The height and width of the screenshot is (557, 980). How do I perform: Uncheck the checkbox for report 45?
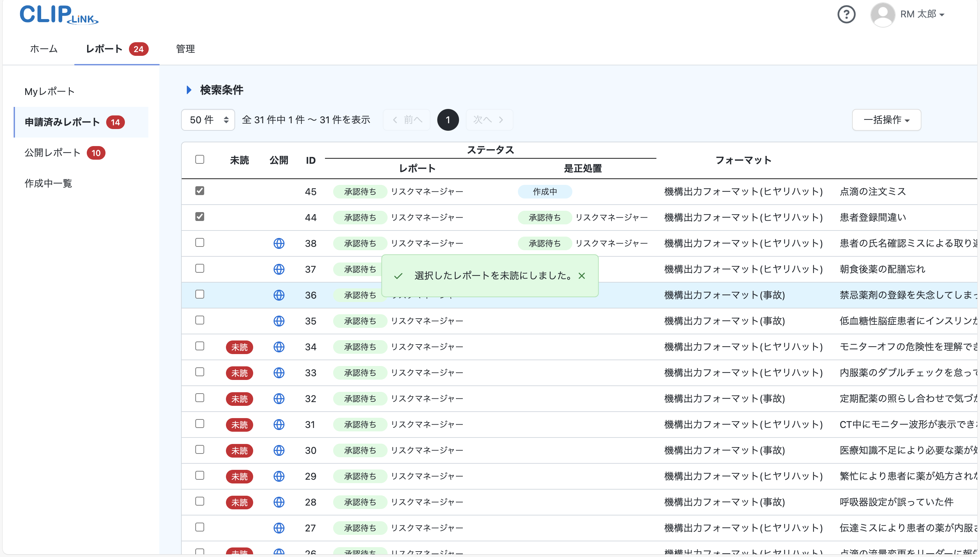pyautogui.click(x=199, y=191)
